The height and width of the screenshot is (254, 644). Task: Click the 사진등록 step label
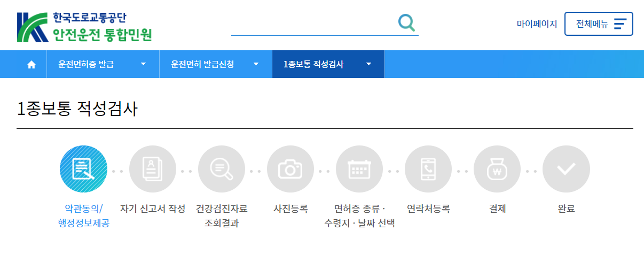tap(290, 209)
